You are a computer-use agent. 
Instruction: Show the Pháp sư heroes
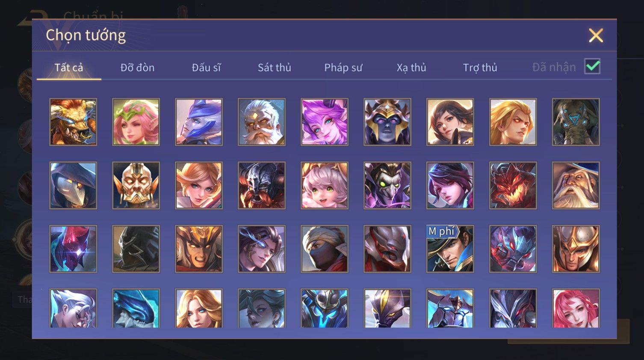pos(343,68)
